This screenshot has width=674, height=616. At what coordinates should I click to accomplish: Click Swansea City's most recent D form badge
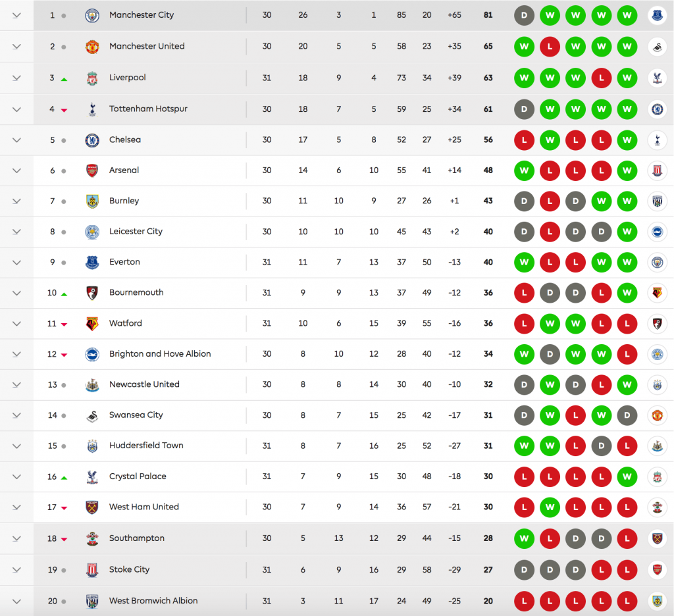(x=627, y=415)
